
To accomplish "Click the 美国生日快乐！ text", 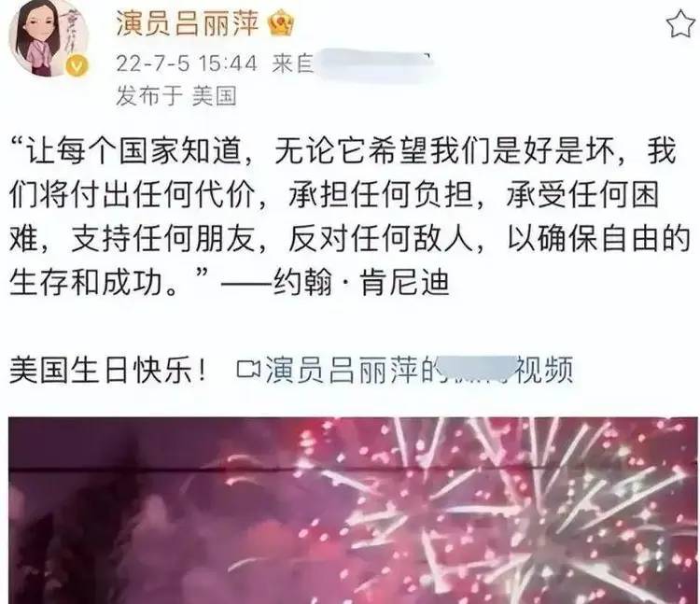I will (x=109, y=370).
